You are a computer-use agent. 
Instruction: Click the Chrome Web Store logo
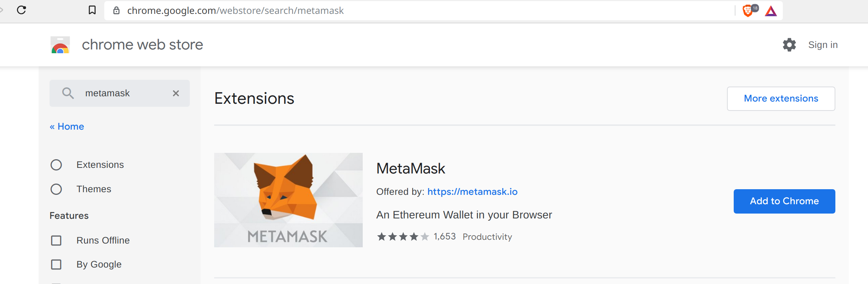click(60, 45)
